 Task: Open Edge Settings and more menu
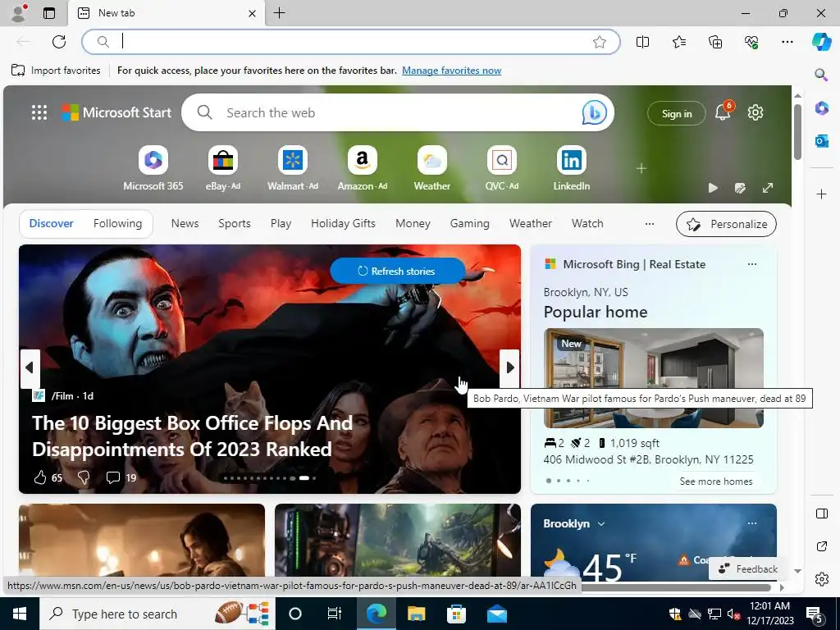pyautogui.click(x=787, y=42)
